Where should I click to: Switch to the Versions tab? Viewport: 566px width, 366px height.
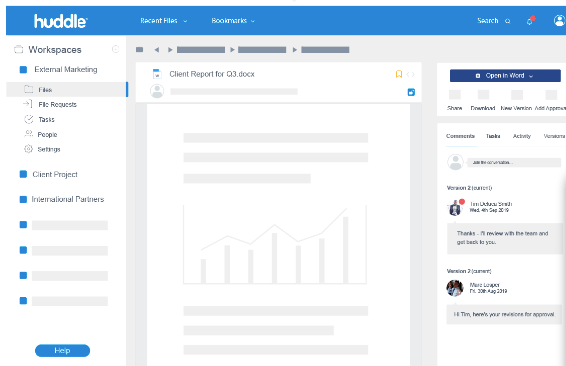(554, 136)
